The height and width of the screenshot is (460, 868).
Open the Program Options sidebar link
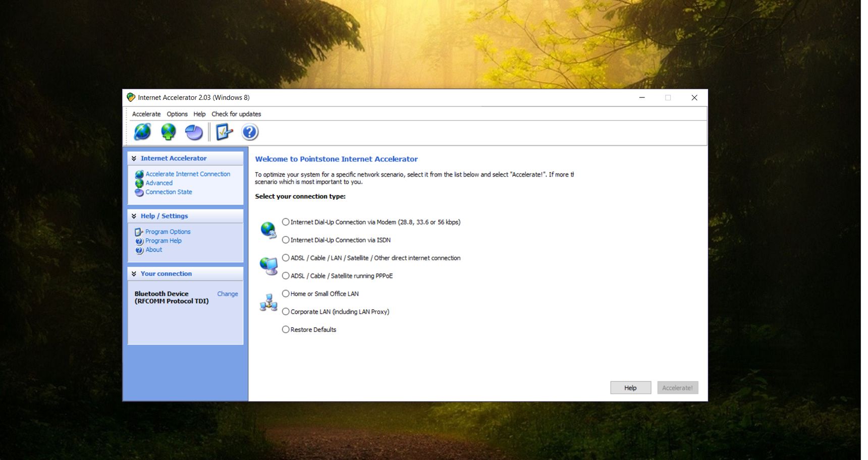click(x=168, y=232)
